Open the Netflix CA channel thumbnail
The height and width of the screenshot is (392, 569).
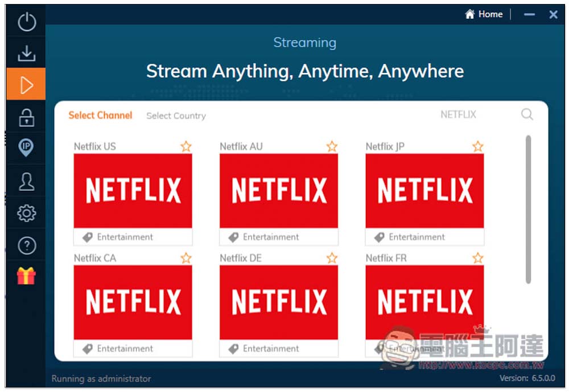pyautogui.click(x=133, y=302)
